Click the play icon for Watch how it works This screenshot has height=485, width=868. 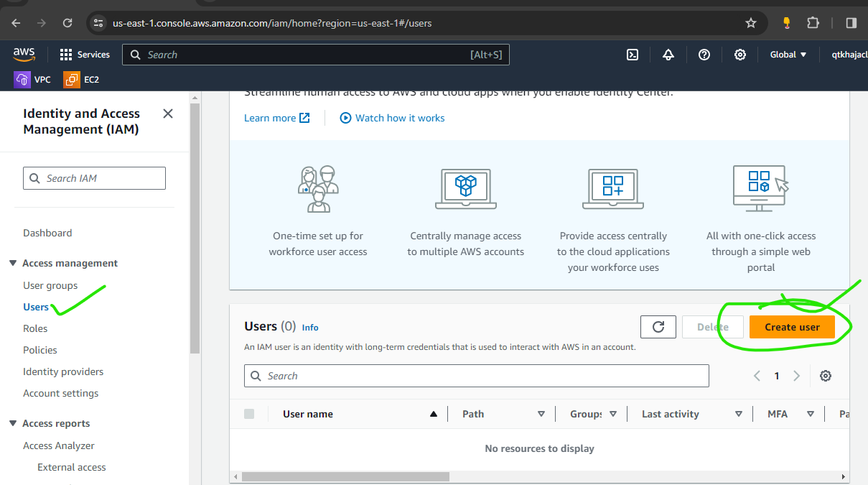[345, 118]
